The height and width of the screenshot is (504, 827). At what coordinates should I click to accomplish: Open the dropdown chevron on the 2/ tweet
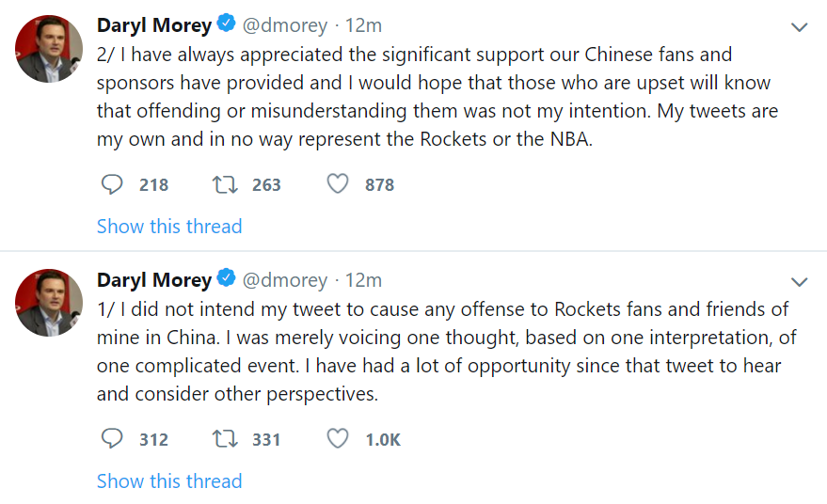tap(800, 27)
